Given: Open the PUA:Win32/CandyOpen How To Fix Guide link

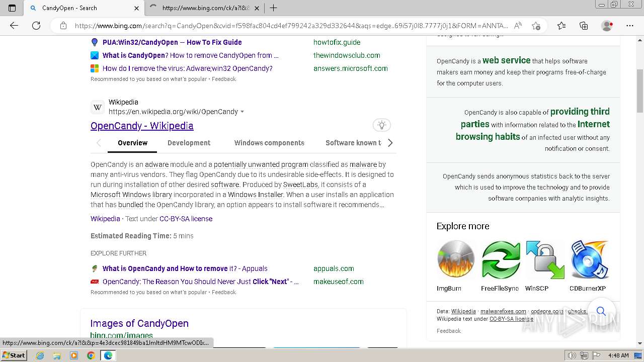Looking at the screenshot, I should click(x=172, y=42).
